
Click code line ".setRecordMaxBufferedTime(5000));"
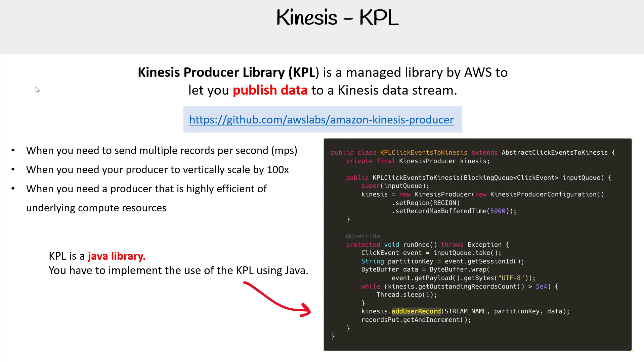tap(454, 211)
